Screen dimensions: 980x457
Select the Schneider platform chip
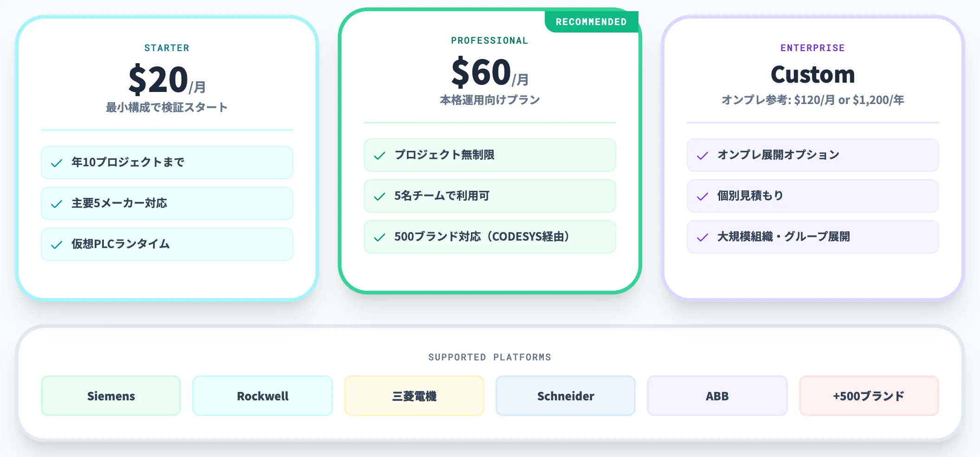click(x=566, y=396)
